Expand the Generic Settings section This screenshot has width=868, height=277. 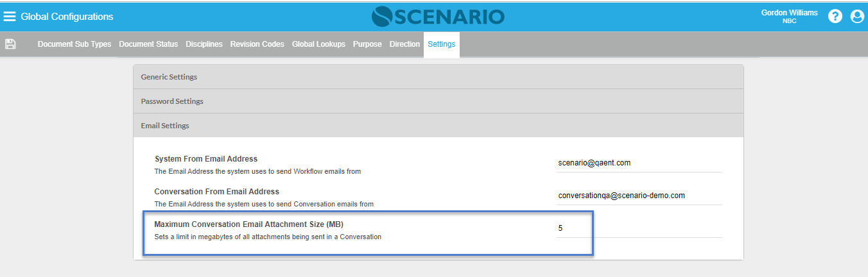[x=438, y=77]
